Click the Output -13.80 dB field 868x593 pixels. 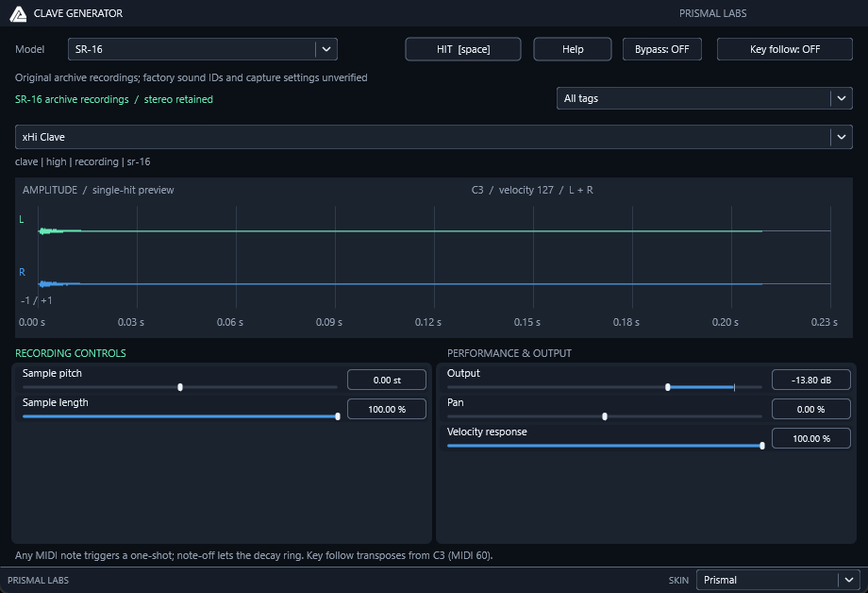[811, 381]
